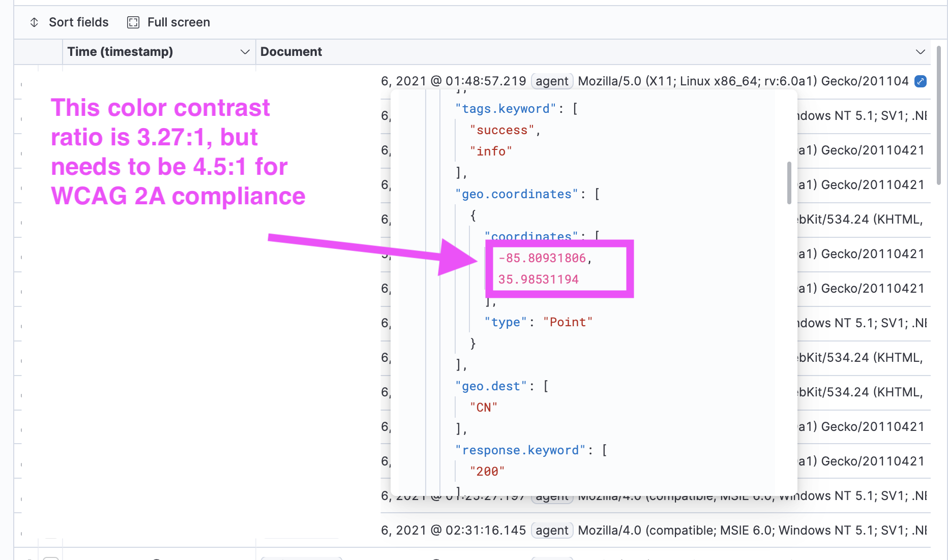Click the 'geo.dest' field name
The height and width of the screenshot is (560, 948).
point(490,386)
